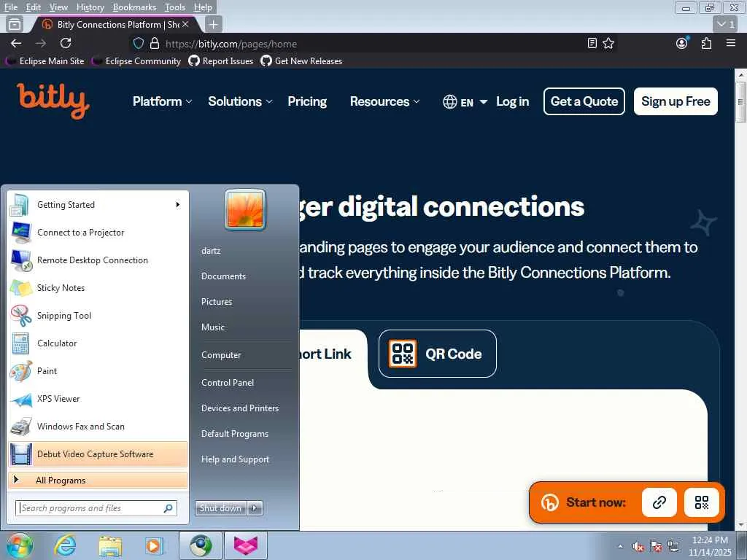Open Internet Explorer from the taskbar
Screen dimensions: 747x560
(x=64, y=545)
